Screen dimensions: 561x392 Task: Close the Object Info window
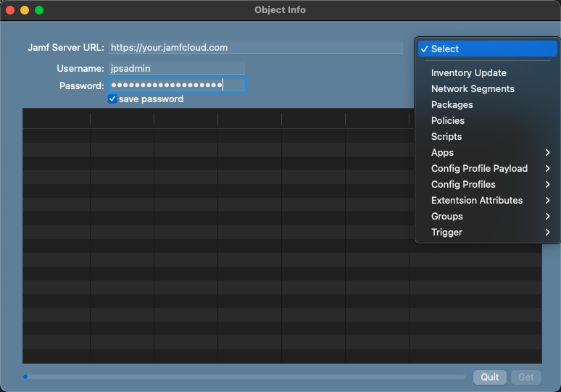[x=10, y=10]
